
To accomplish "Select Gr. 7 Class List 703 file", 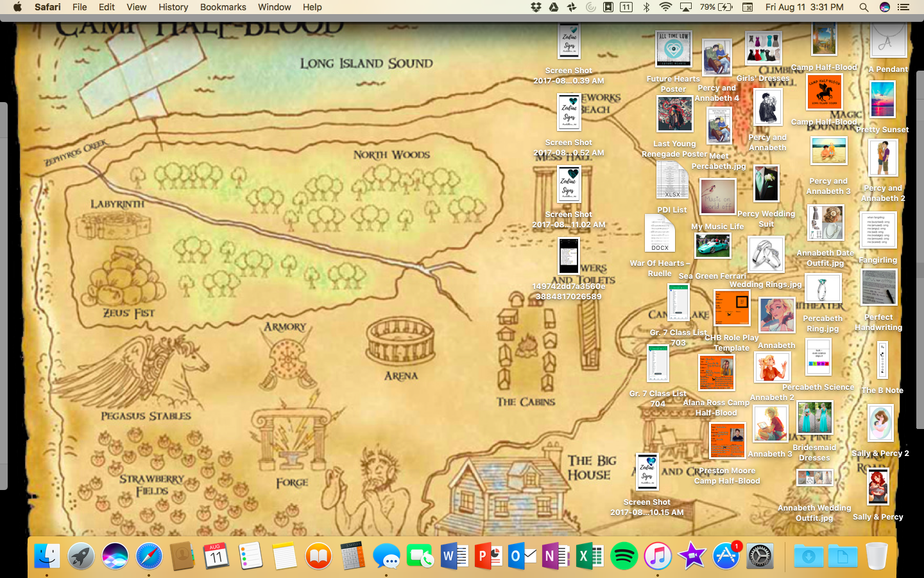I will point(678,303).
